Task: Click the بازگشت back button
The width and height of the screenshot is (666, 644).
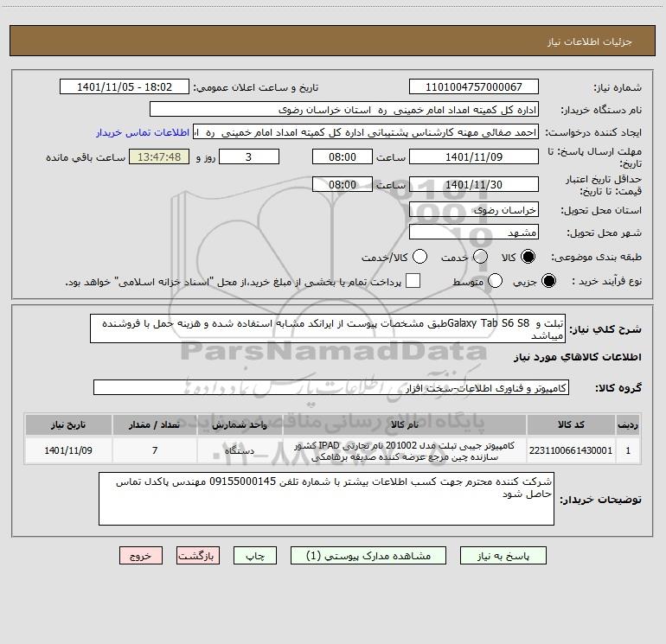Action: (x=198, y=556)
